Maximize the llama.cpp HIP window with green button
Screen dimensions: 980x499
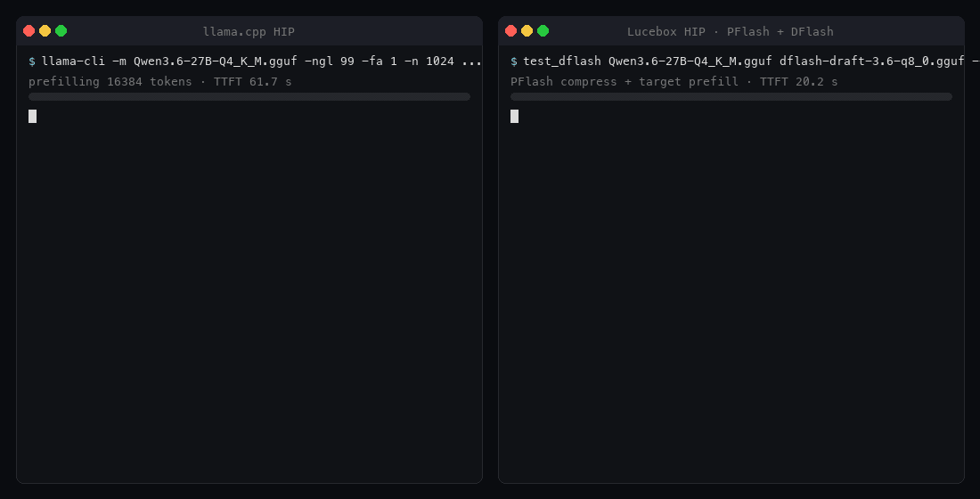[61, 30]
